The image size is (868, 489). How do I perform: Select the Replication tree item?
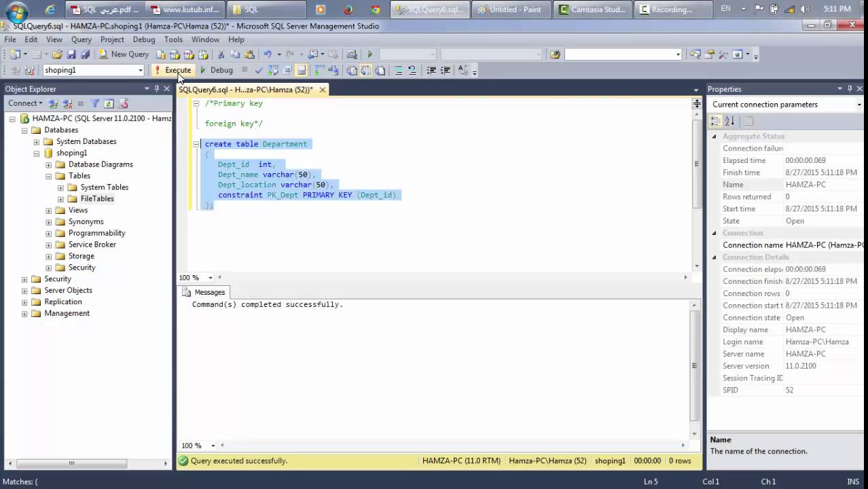[x=63, y=302]
